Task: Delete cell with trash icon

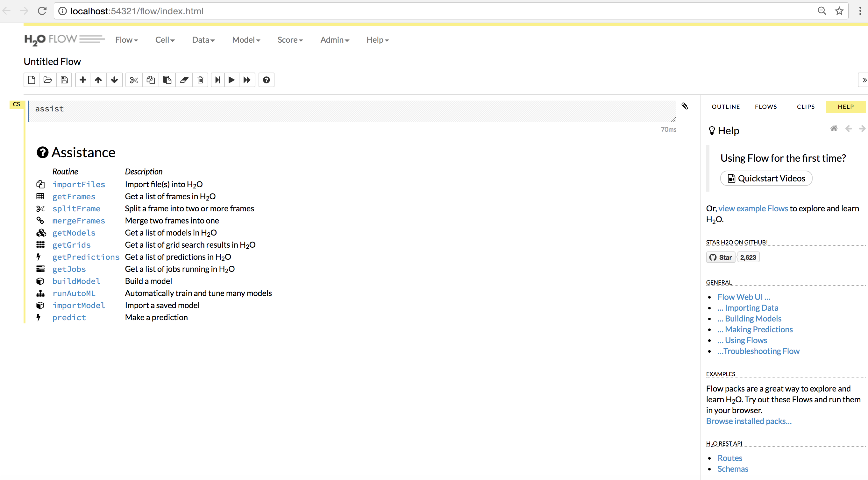Action: tap(200, 80)
